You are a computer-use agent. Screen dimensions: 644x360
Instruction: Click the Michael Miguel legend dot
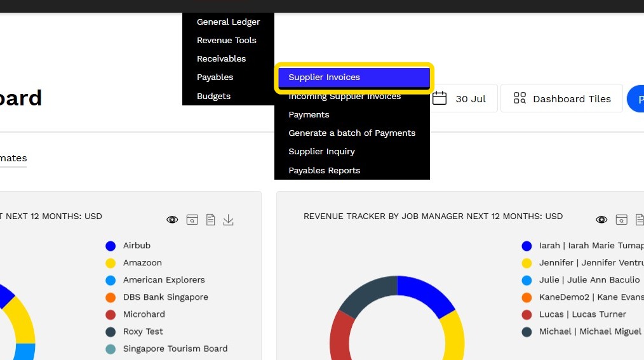pos(527,332)
